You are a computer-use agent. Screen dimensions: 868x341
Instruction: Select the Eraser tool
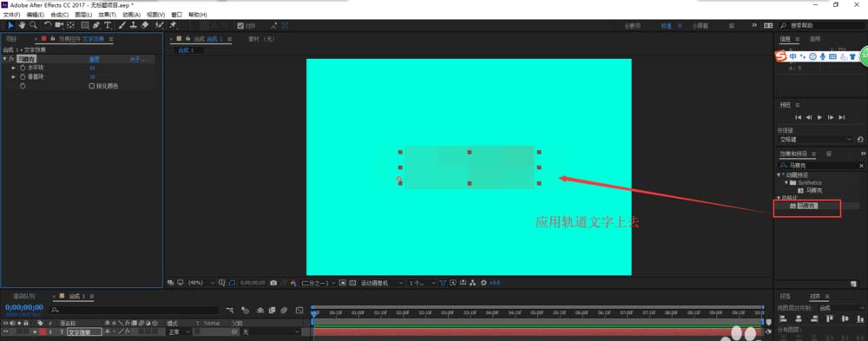pyautogui.click(x=145, y=25)
